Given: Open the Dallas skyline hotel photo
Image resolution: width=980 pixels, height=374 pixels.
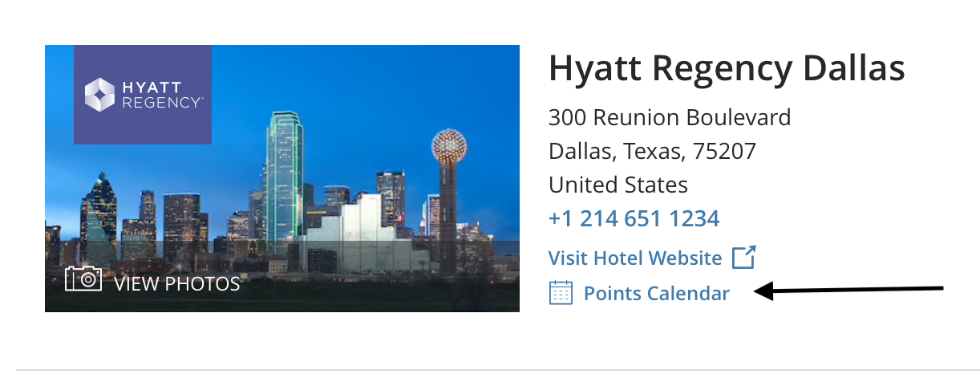Looking at the screenshot, I should click(x=282, y=178).
